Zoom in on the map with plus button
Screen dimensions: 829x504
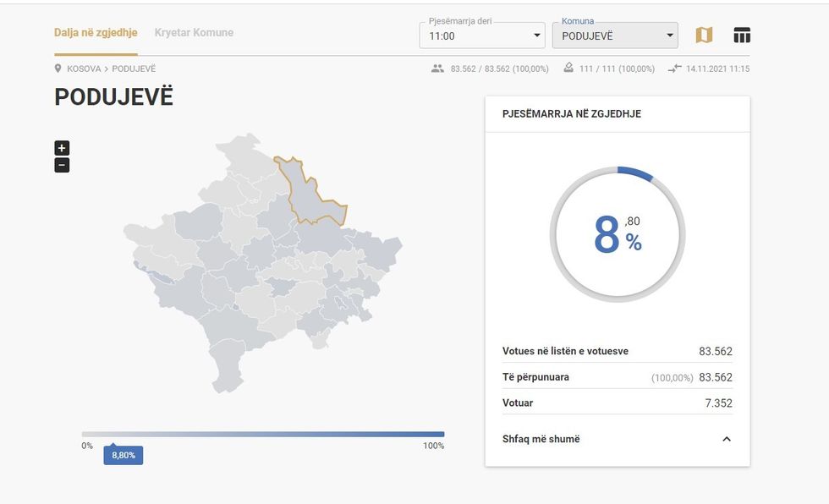pyautogui.click(x=62, y=148)
